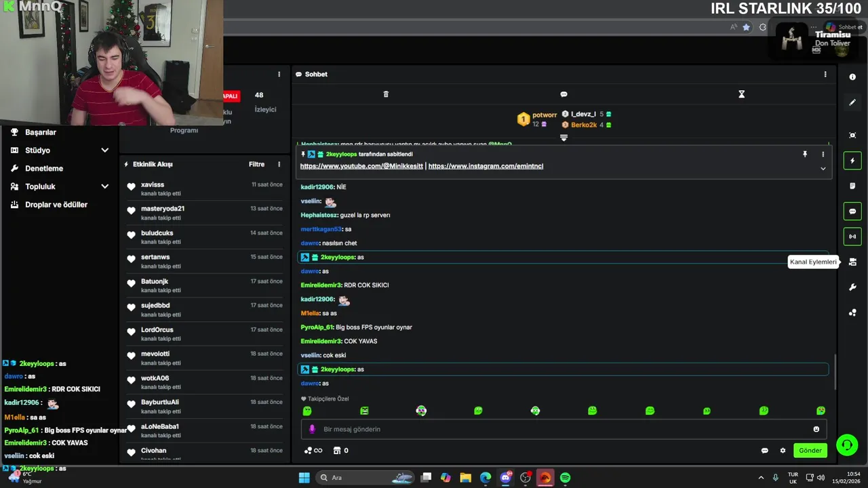
Task: Open the focus frame icon in right sidebar
Action: tap(852, 135)
